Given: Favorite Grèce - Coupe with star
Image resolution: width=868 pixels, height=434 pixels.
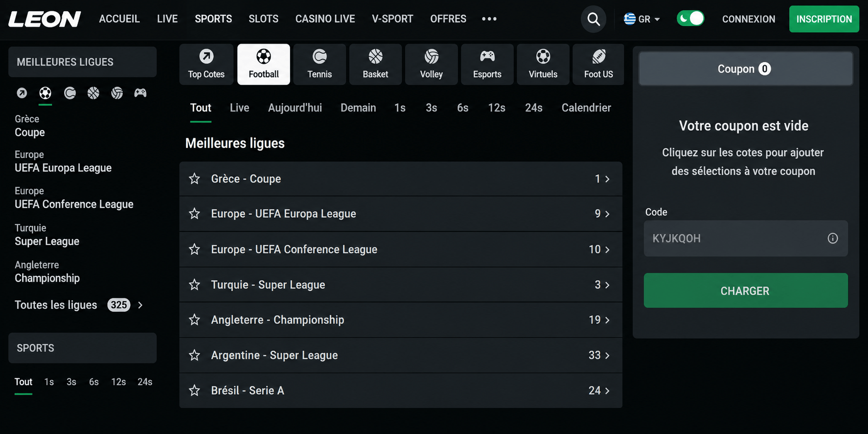Looking at the screenshot, I should point(195,179).
